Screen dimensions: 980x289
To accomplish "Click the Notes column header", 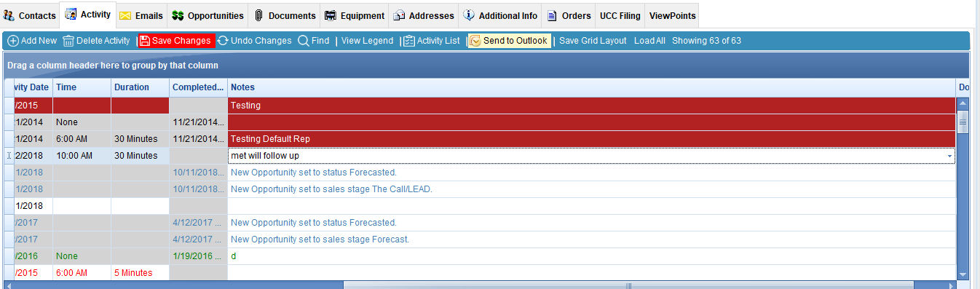I will 591,87.
